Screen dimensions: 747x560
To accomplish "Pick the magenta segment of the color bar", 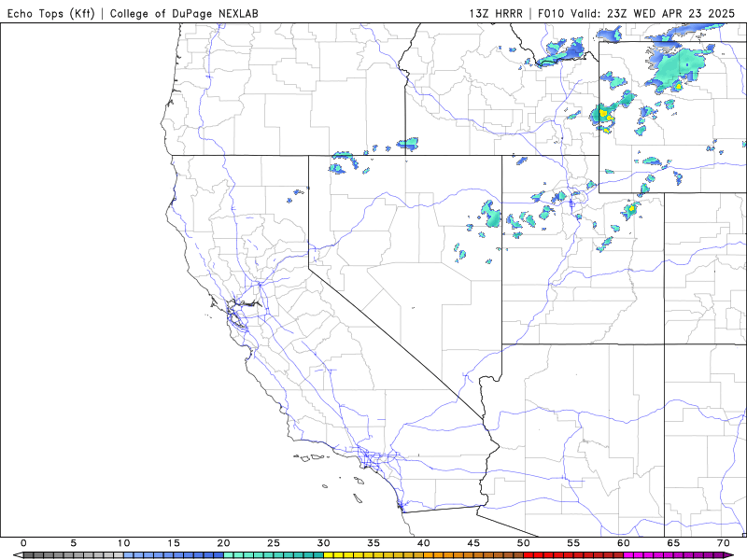I will (x=673, y=555).
